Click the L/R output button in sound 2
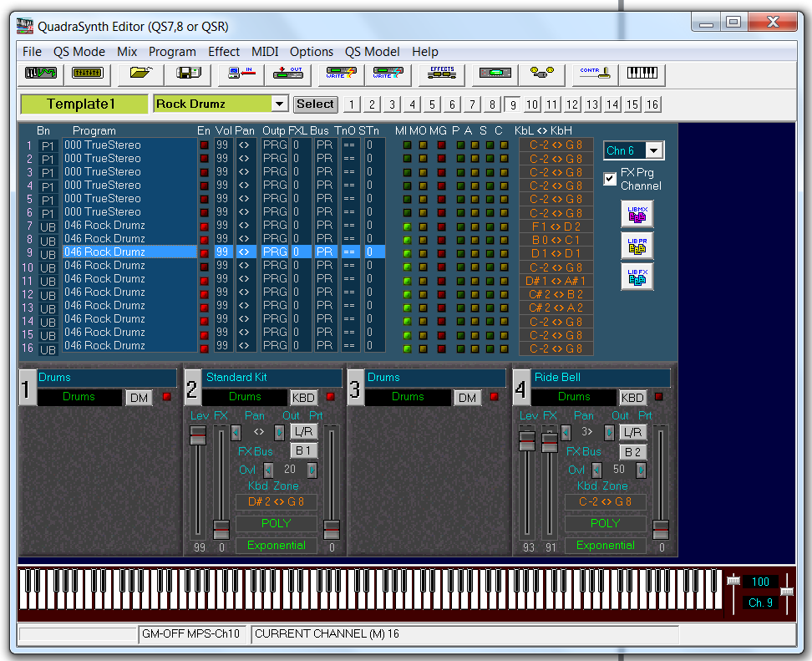The height and width of the screenshot is (661, 812). point(303,432)
